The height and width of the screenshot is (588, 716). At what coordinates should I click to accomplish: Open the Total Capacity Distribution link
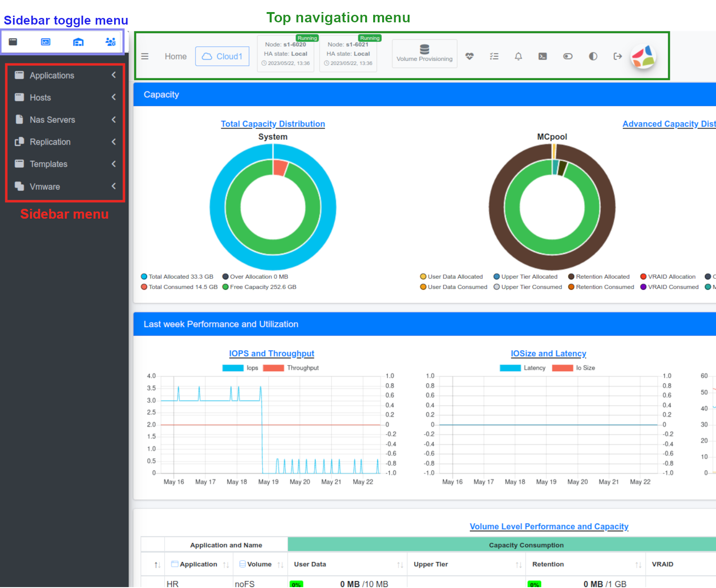(273, 124)
